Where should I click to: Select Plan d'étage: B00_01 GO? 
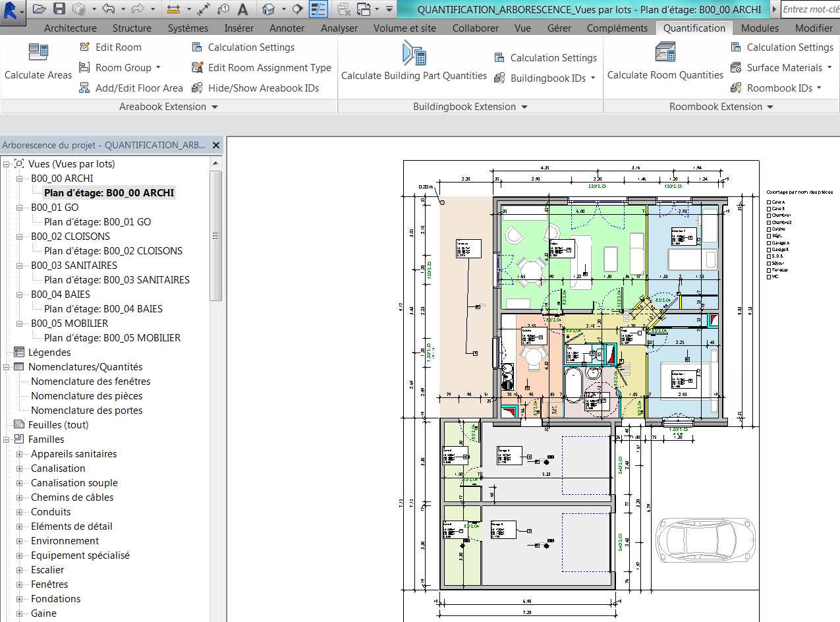point(98,222)
